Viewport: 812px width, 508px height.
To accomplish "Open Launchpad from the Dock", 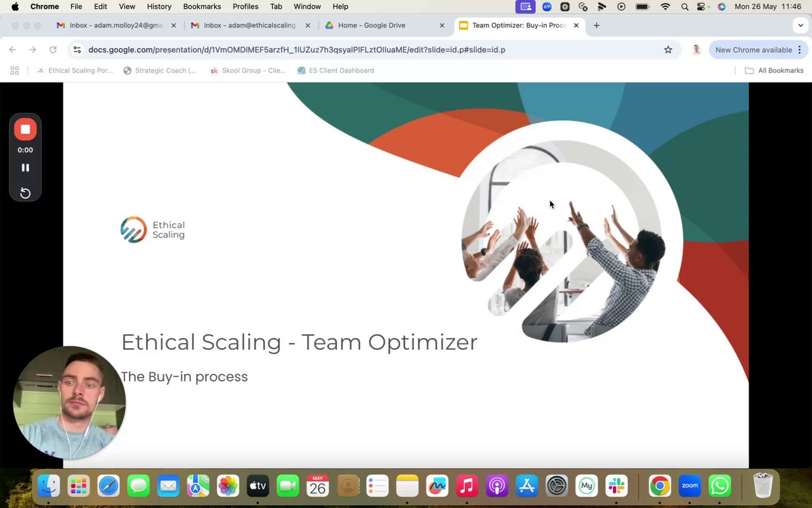I will [x=79, y=486].
